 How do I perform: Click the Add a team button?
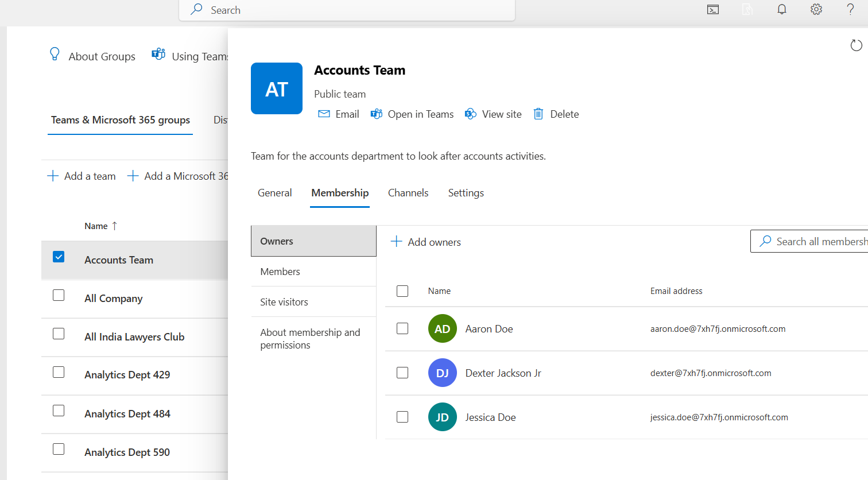(x=82, y=176)
